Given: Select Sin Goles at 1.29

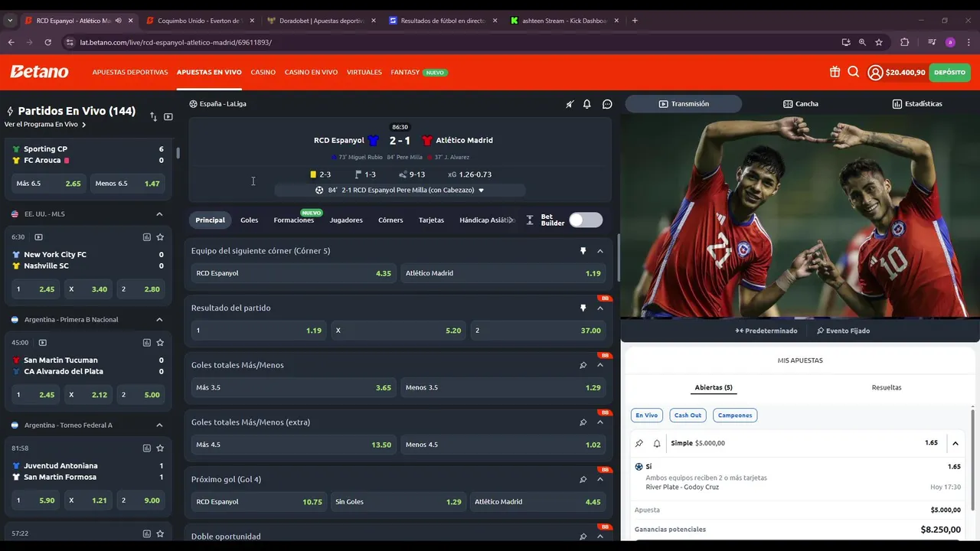Looking at the screenshot, I should point(398,502).
